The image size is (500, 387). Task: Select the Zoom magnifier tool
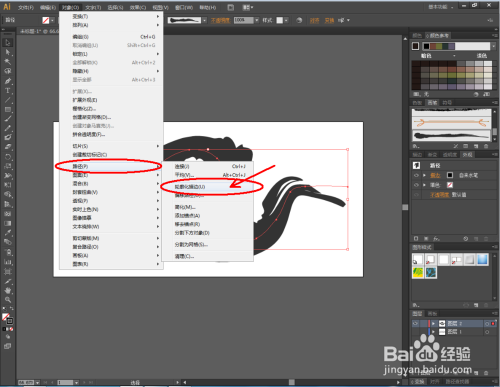[x=8, y=300]
